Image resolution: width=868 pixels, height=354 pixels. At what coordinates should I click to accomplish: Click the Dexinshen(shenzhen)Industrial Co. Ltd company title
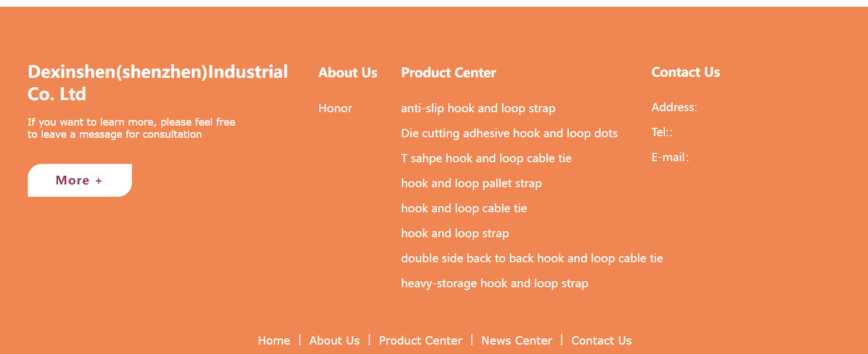click(x=157, y=83)
